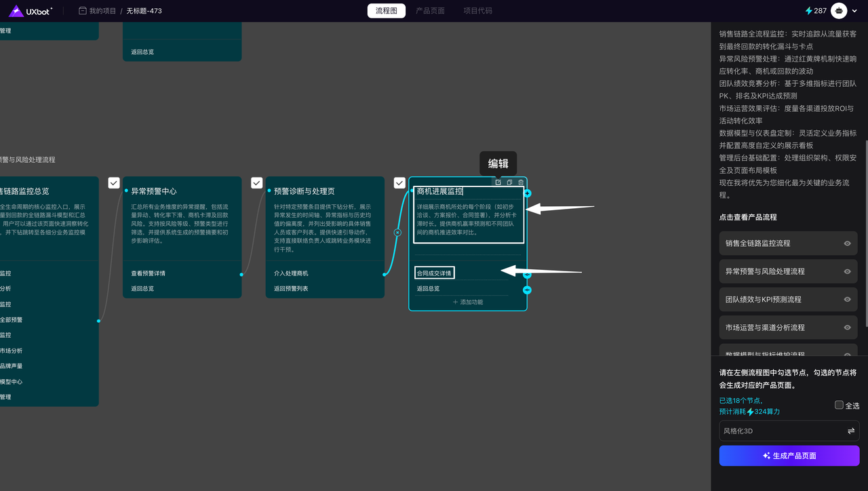Screen dimensions: 868x491
Task: Uncheck the 异常预警中心 node checkbox
Action: (x=114, y=183)
